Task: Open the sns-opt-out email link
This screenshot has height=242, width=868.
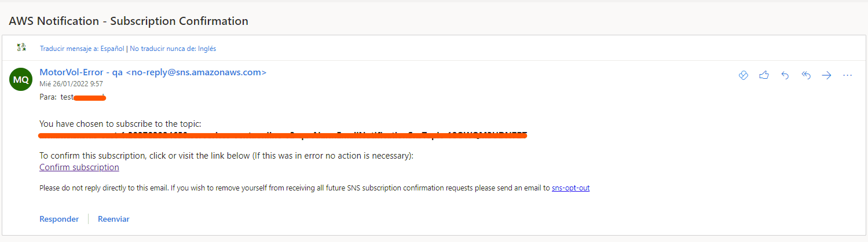Action: [570, 188]
